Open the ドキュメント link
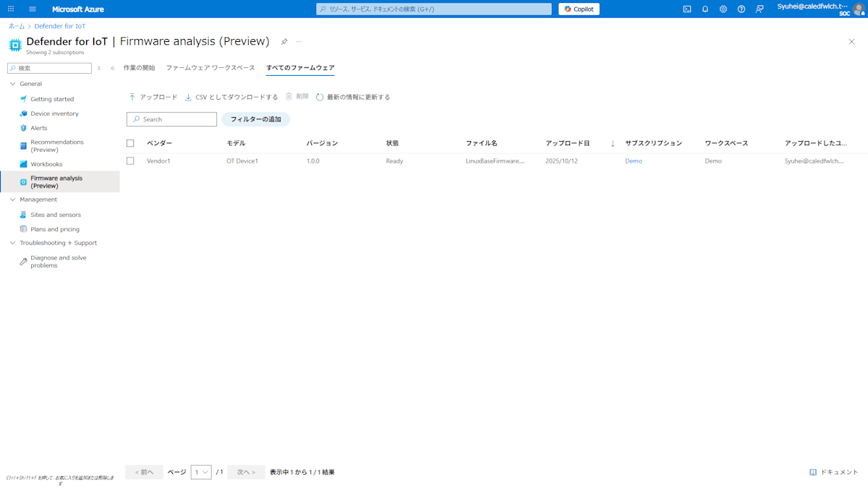Image resolution: width=868 pixels, height=488 pixels. coord(834,472)
